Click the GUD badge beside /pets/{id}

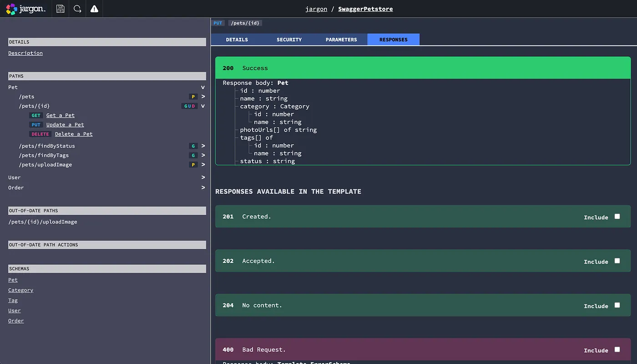coord(189,106)
